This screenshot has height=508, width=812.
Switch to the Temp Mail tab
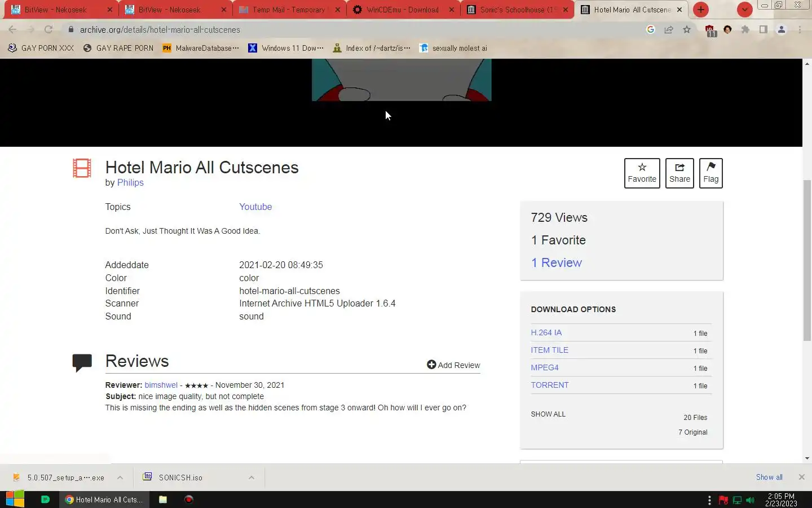click(289, 10)
